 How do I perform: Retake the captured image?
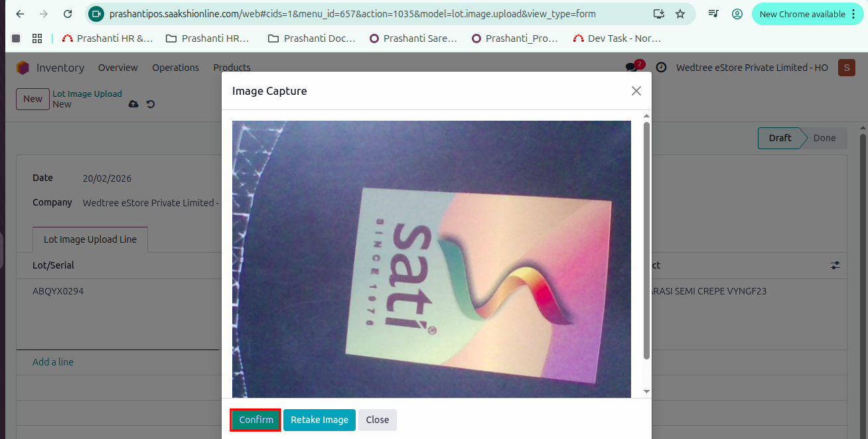point(319,420)
